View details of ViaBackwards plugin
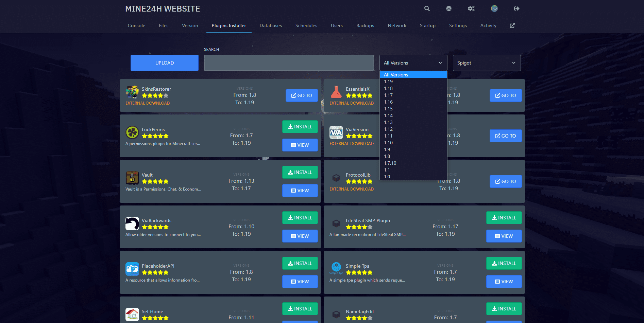This screenshot has width=644, height=323. coord(300,236)
